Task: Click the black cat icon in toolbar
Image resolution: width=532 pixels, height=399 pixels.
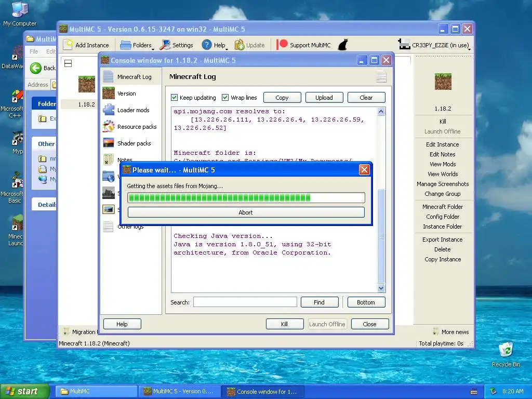Action: tap(343, 45)
